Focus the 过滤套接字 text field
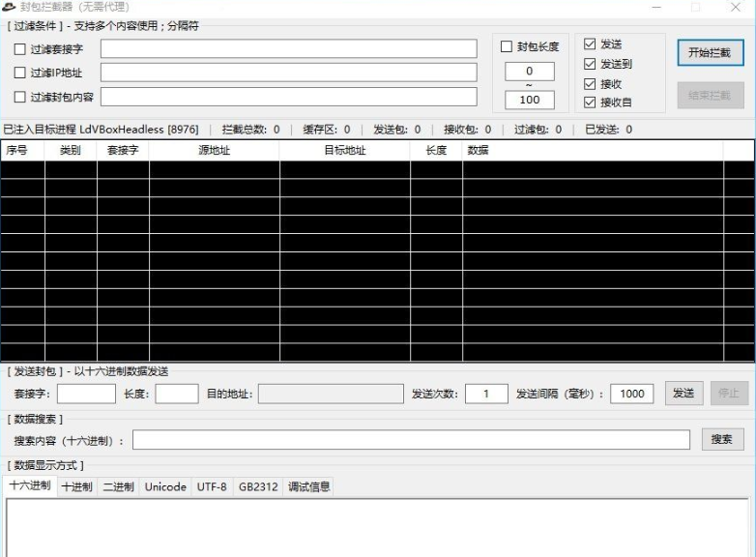This screenshot has width=756, height=557. pyautogui.click(x=289, y=48)
